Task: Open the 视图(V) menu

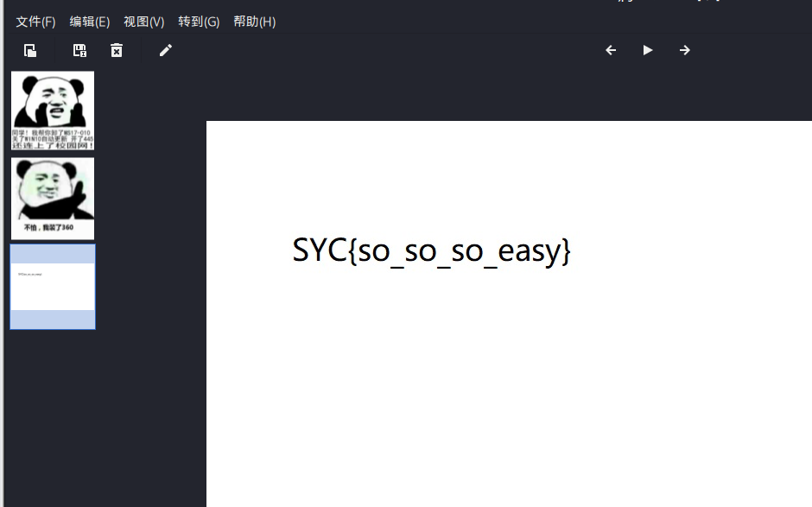Action: tap(143, 22)
